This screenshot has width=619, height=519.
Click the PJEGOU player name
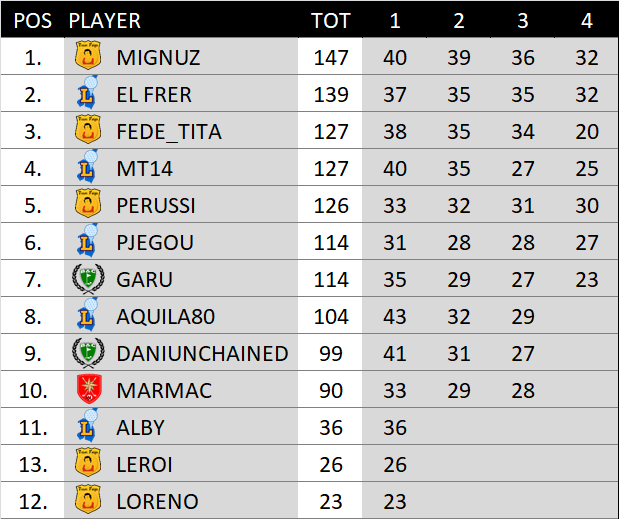(155, 242)
